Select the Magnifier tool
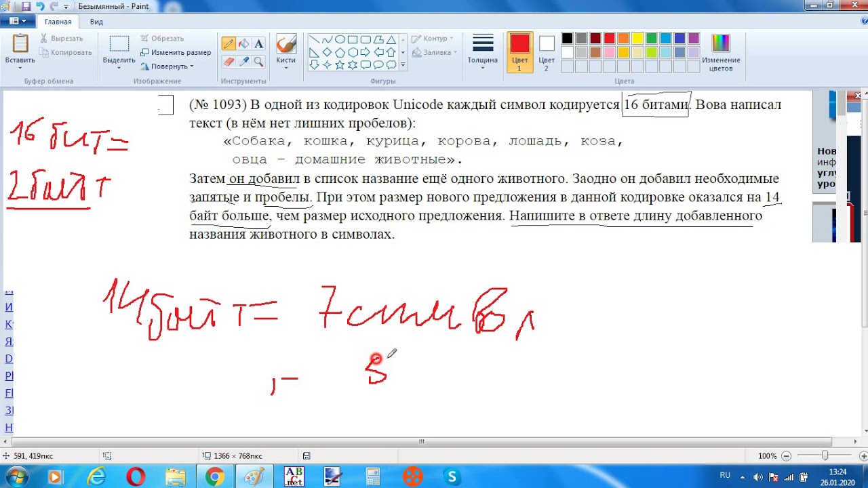This screenshot has height=488, width=868. 258,62
